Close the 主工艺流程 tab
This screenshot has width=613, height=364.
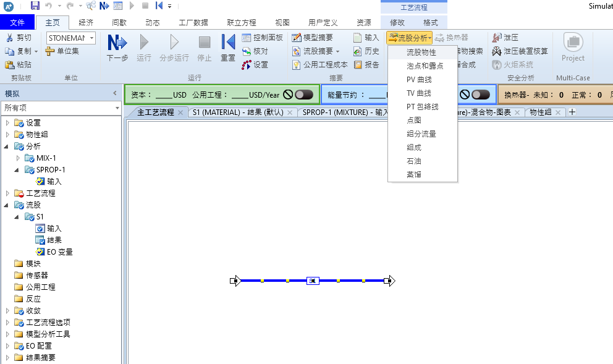(x=180, y=112)
